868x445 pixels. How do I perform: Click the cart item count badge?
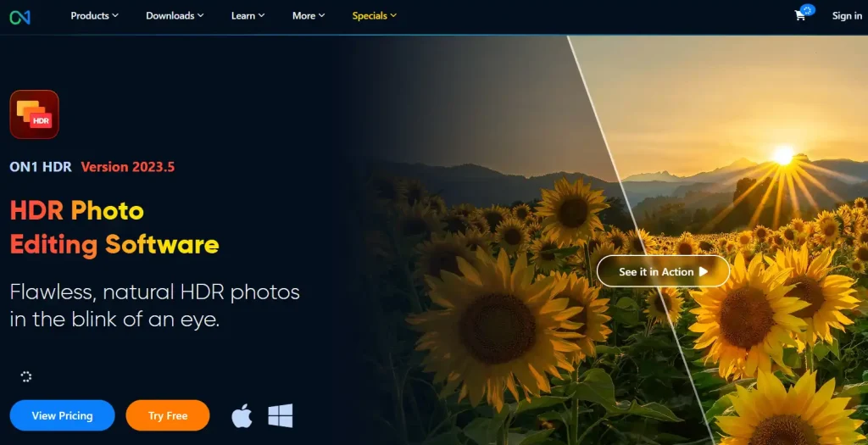pos(808,9)
